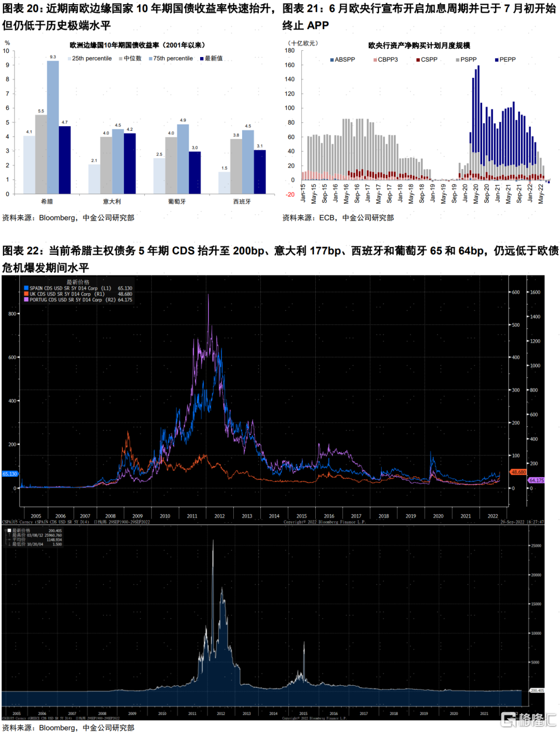
Task: Click the 希腊 category label
Action: [x=47, y=201]
